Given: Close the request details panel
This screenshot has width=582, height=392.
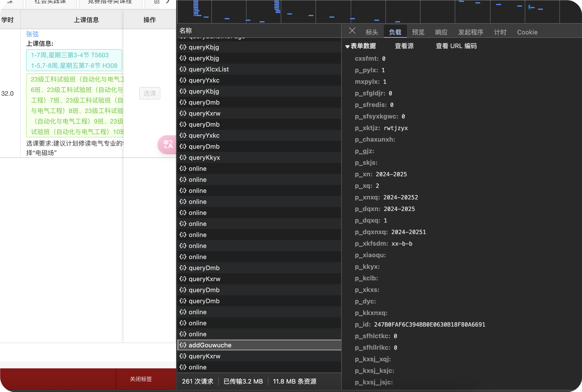Looking at the screenshot, I should (x=352, y=31).
